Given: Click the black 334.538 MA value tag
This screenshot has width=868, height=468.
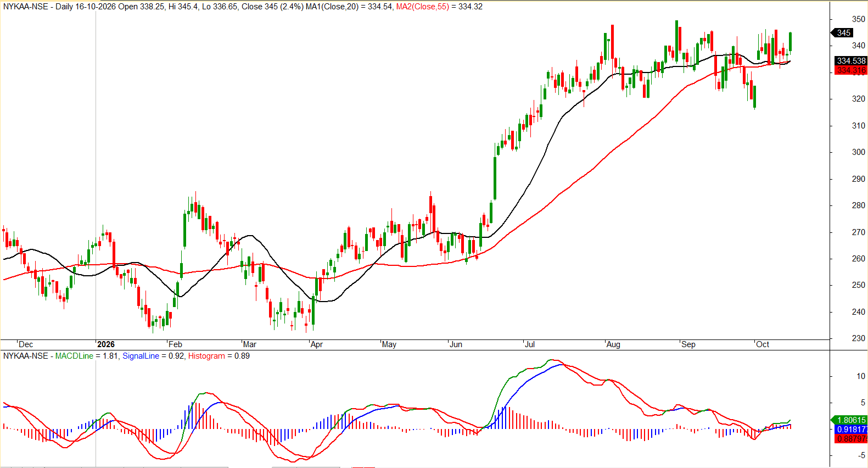Looking at the screenshot, I should (850, 61).
